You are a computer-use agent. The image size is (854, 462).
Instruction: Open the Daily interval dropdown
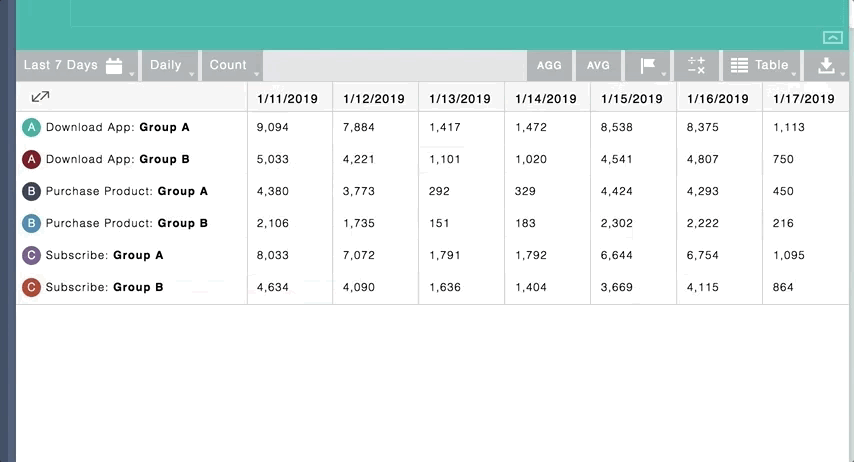(169, 65)
